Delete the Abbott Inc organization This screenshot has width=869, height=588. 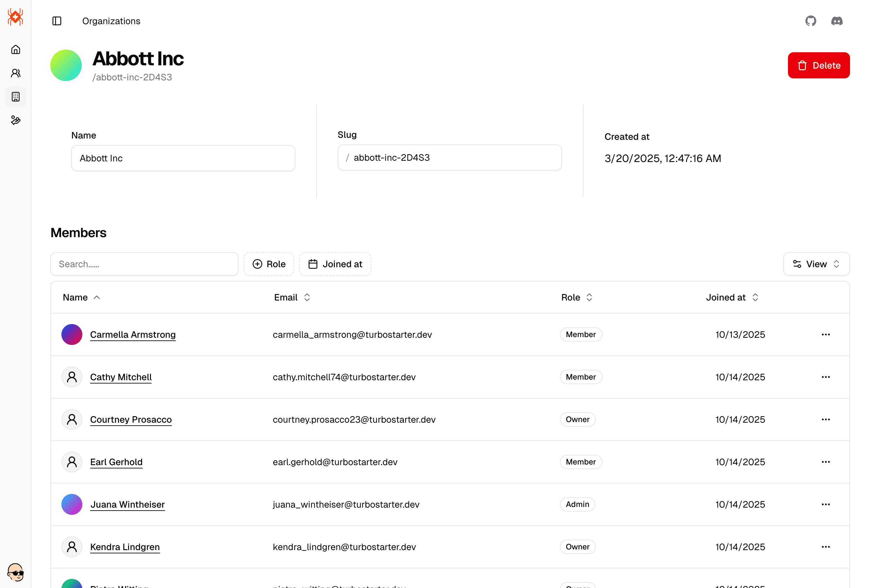pos(818,65)
